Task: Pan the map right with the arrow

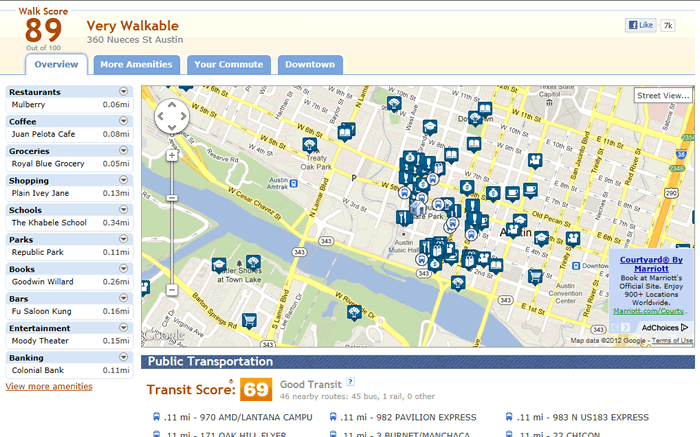Action: pos(183,116)
